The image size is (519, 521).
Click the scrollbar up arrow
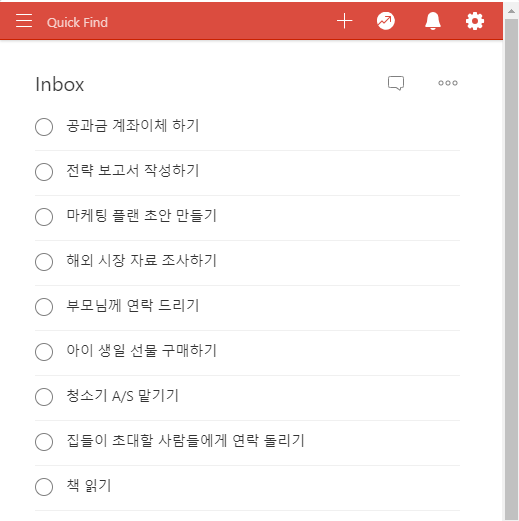511,11
